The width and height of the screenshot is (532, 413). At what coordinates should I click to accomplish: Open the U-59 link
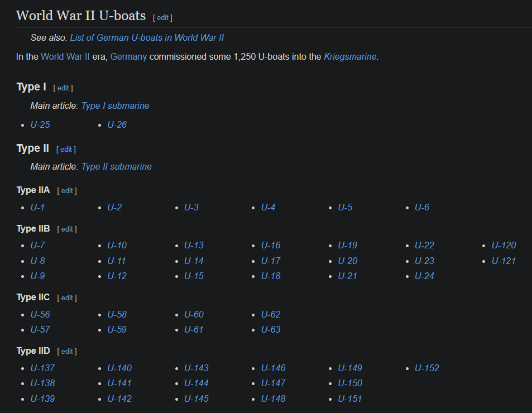tap(117, 330)
